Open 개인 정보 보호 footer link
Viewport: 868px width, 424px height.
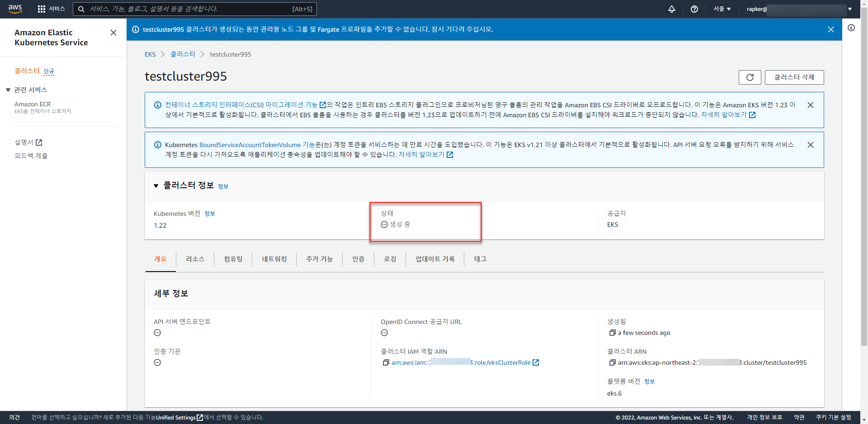[764, 418]
